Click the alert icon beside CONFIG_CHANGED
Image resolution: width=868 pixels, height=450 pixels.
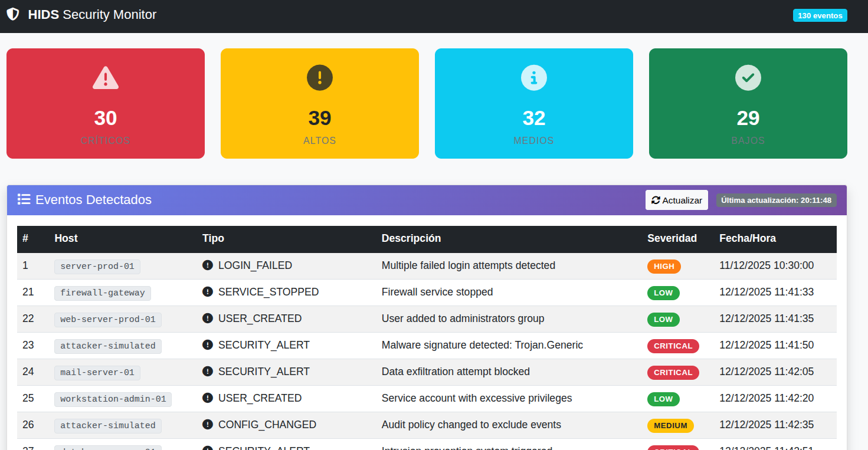(x=207, y=425)
